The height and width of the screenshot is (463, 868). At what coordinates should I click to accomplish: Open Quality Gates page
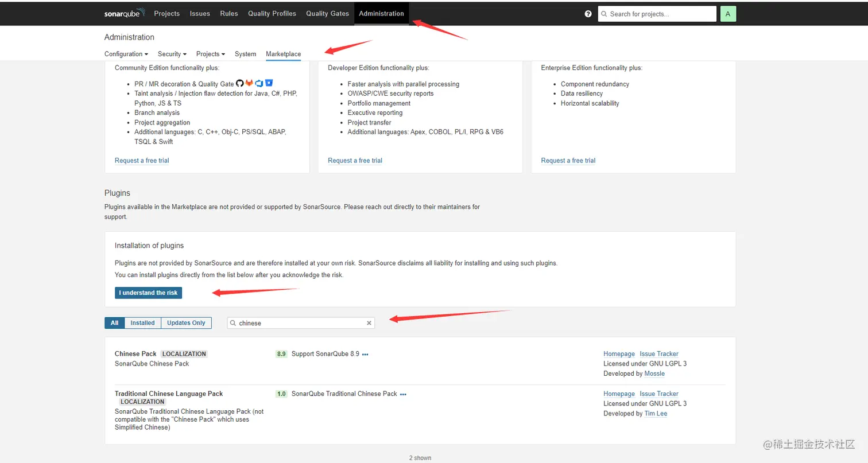[x=327, y=13]
